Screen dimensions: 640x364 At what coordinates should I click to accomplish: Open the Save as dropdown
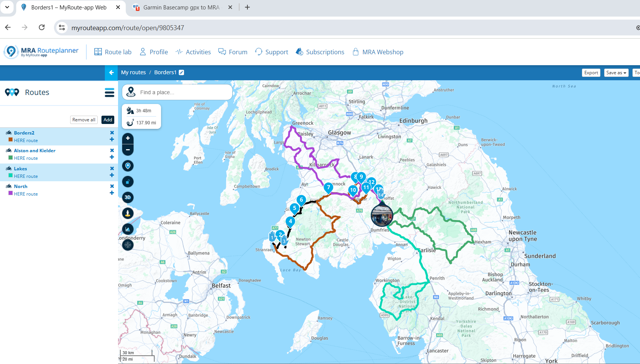[x=616, y=73]
